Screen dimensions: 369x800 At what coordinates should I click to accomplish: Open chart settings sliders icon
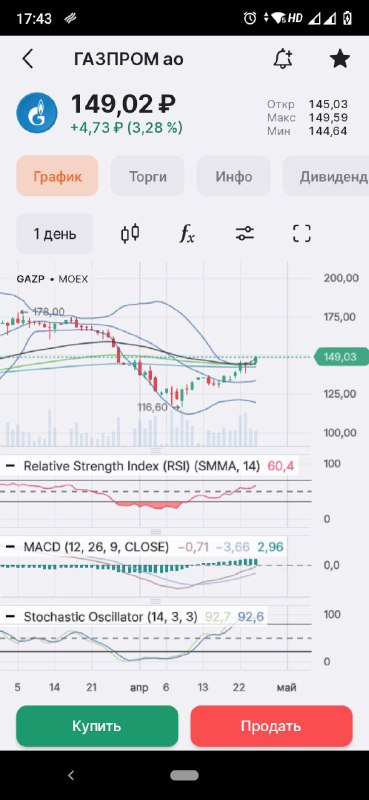pos(245,234)
